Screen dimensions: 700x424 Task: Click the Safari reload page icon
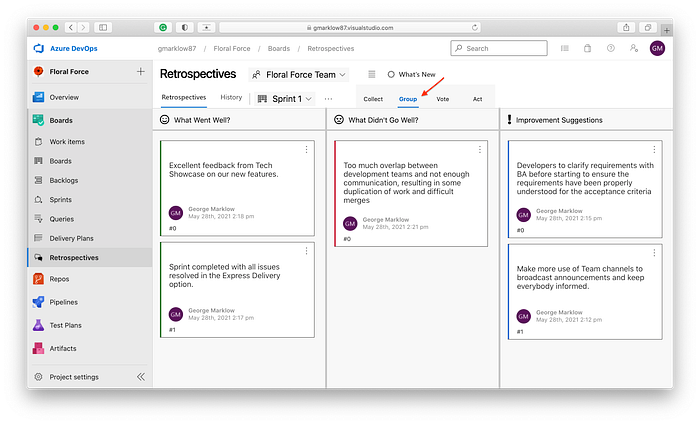coord(475,28)
